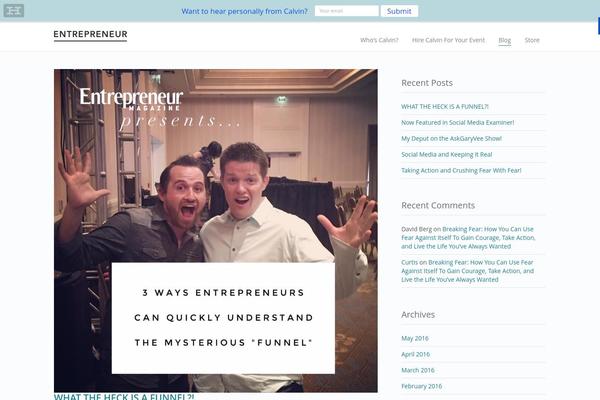Viewport: 600px width, 400px height.
Task: Click the Recent Posts heading
Action: 427,83
